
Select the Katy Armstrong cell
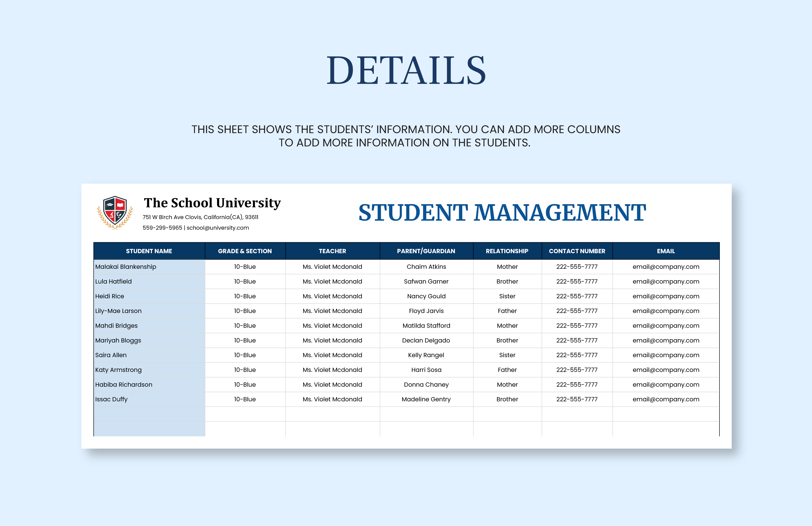point(149,369)
